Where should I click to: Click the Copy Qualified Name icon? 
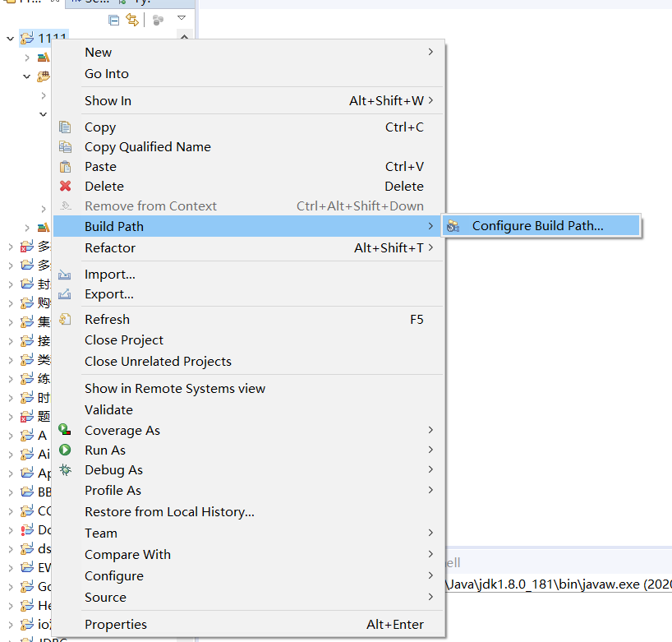65,146
